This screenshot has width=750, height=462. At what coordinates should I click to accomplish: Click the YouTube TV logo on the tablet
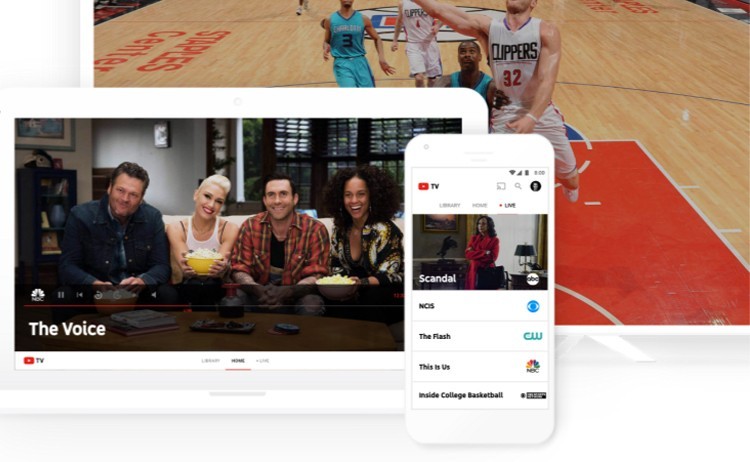34,361
